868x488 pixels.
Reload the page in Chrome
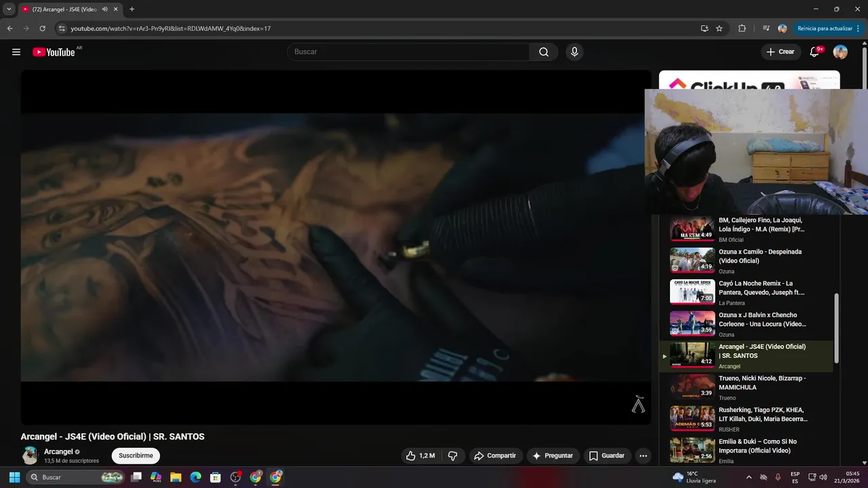[x=42, y=28]
